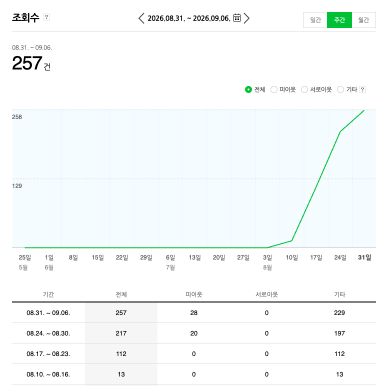Click the 6일 7월 label on the chart axis

pos(170,262)
